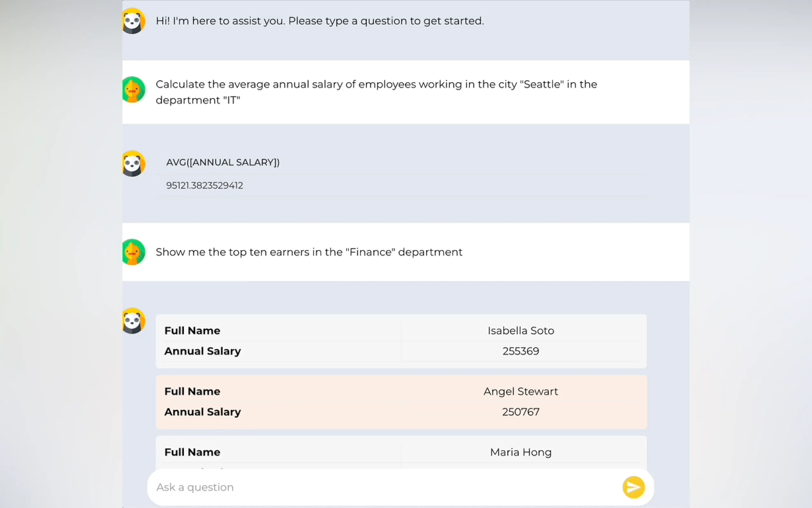Select the name Maria Hong
Image resolution: width=812 pixels, height=508 pixels.
pyautogui.click(x=521, y=452)
